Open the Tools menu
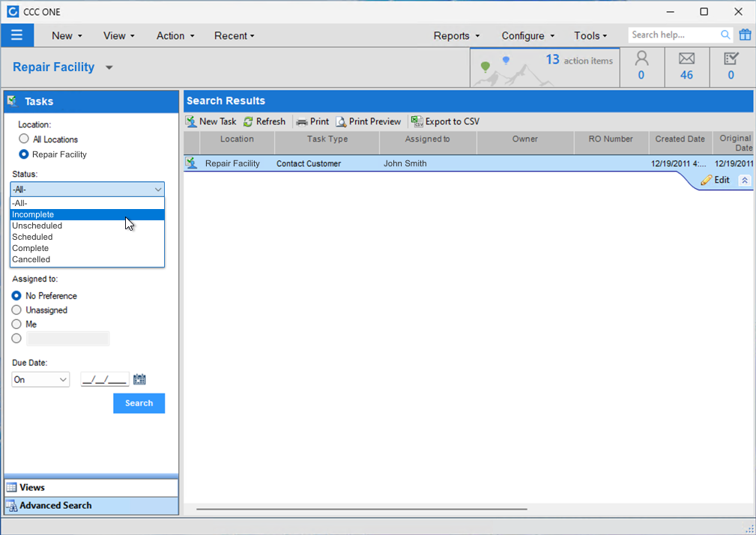Viewport: 756px width, 535px height. (x=590, y=36)
